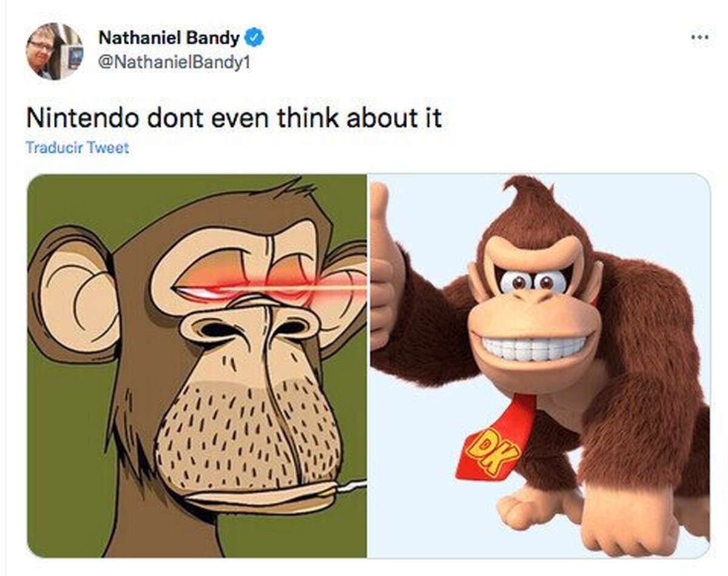
Task: Click the Traducir Tweet link
Action: (77, 147)
